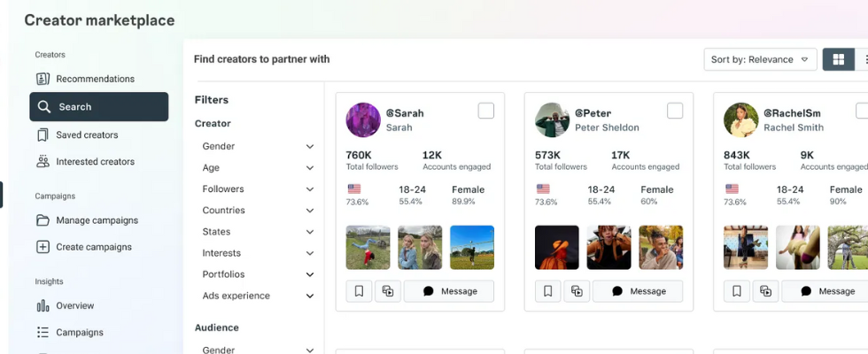Tick the checkbox on Peter Sheldon's card

(x=675, y=111)
